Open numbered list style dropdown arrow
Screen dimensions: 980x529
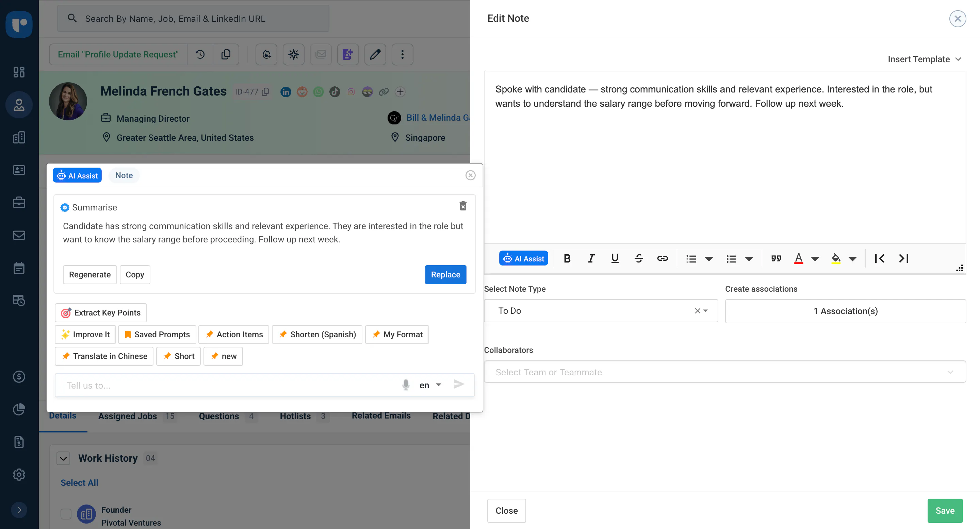click(709, 259)
